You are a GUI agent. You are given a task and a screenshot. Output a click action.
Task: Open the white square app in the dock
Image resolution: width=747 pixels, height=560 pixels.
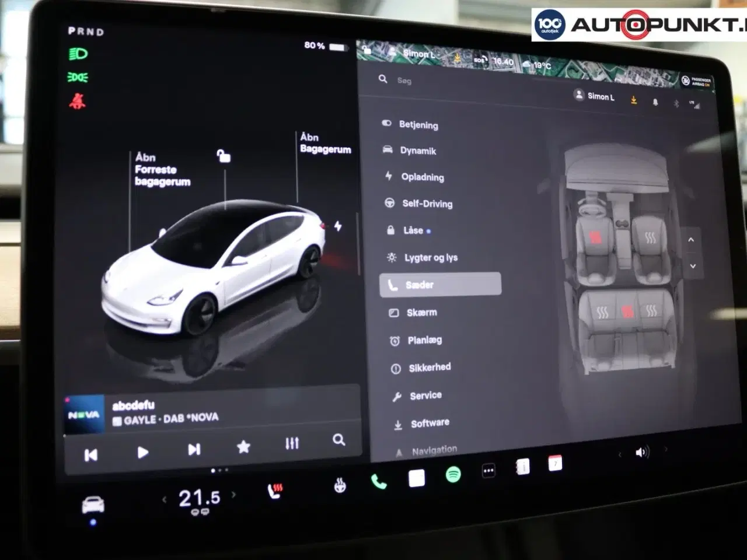(417, 478)
